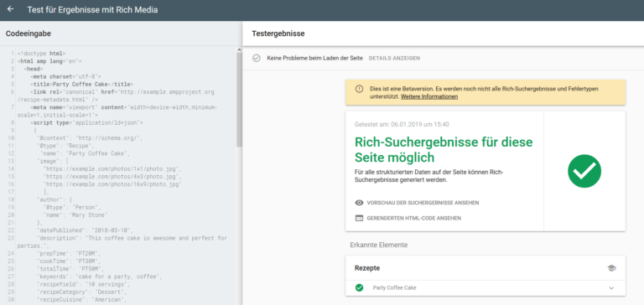This screenshot has height=305, width=644.
Task: Click the '"prepTime": "PT20M"' code line
Action: (x=69, y=253)
